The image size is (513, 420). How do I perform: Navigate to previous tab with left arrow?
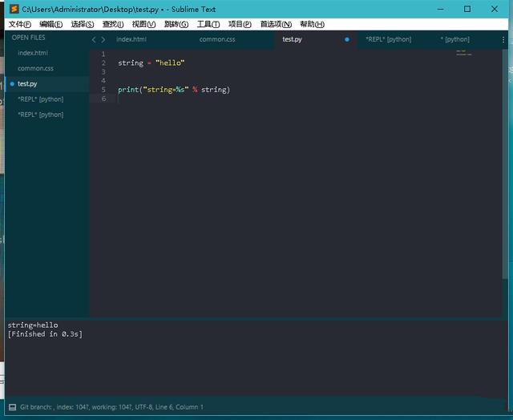pyautogui.click(x=94, y=39)
